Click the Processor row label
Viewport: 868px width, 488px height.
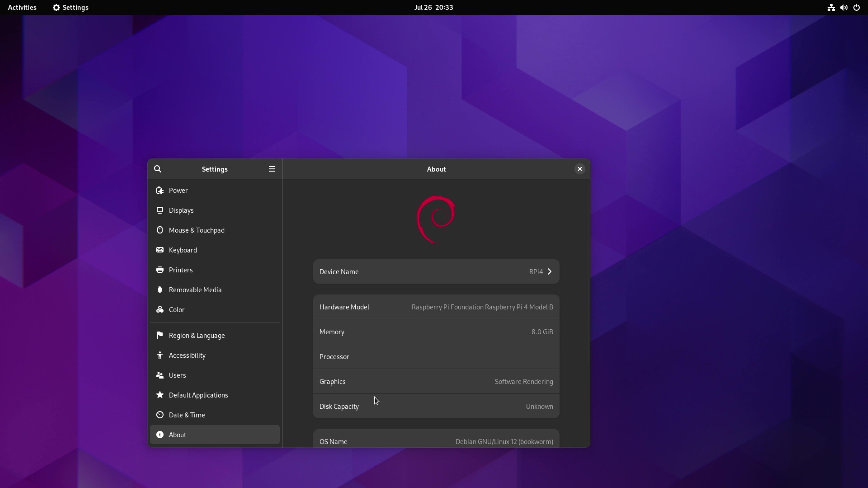334,357
